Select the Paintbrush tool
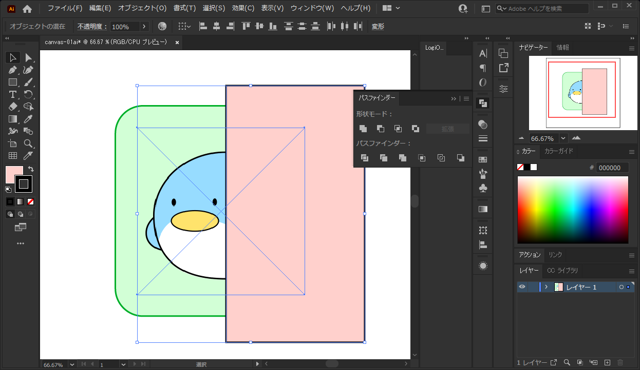This screenshot has height=370, width=640. pyautogui.click(x=28, y=82)
